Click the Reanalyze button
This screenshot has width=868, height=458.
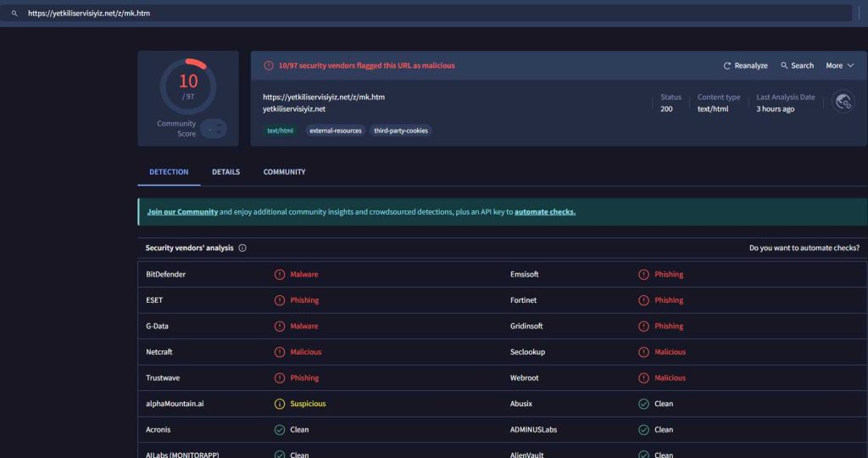click(745, 65)
